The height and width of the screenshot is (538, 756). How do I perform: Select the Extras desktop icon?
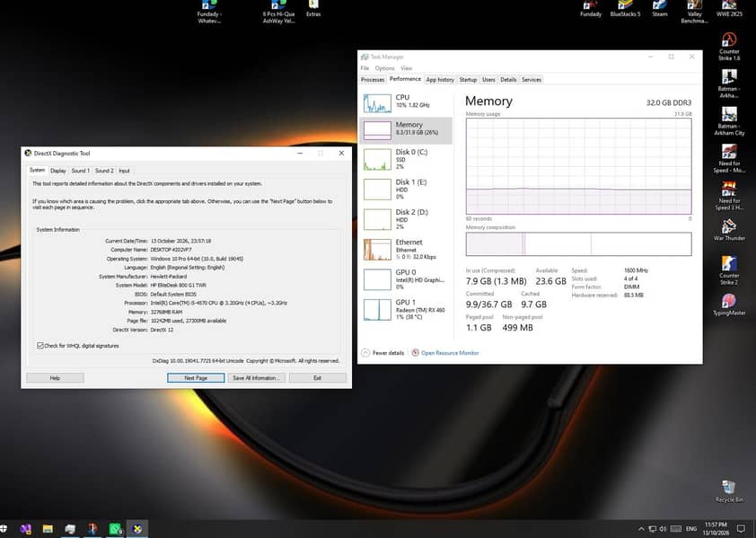pos(313,8)
